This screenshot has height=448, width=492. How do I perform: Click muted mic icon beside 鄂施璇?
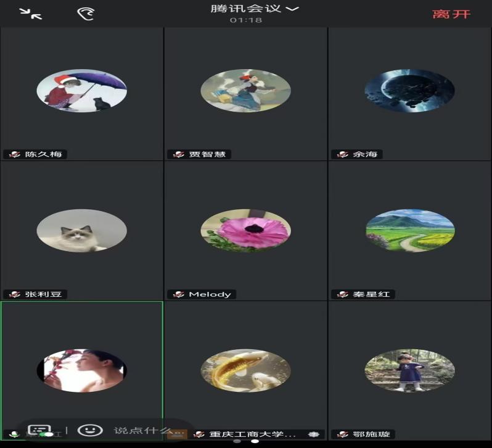tap(343, 434)
